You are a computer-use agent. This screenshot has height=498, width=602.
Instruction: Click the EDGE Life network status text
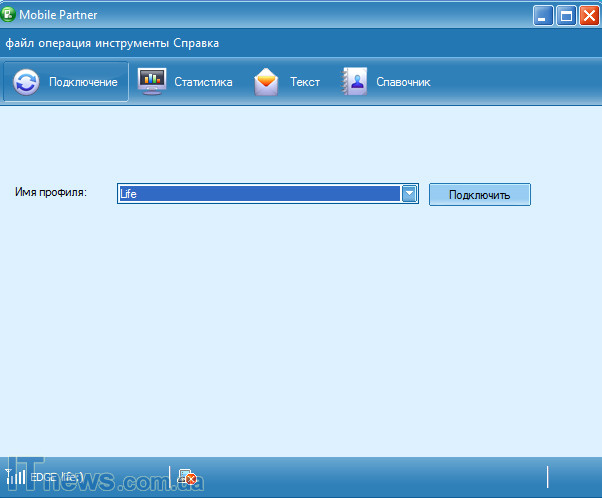click(58, 477)
